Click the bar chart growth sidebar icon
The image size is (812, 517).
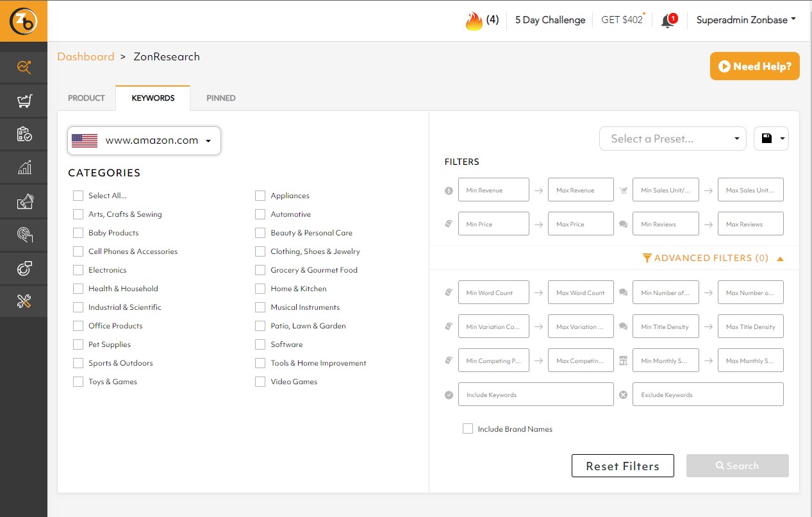pyautogui.click(x=24, y=167)
